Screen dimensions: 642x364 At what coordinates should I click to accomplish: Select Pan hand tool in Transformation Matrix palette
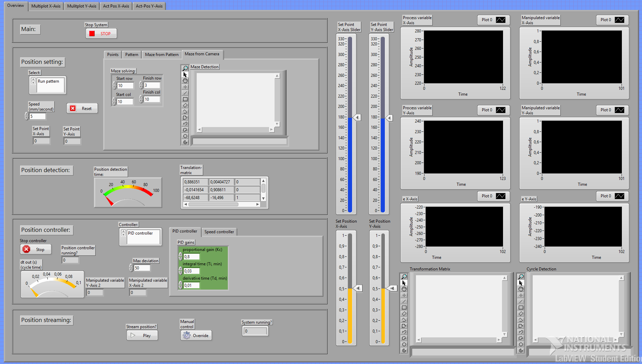click(404, 289)
